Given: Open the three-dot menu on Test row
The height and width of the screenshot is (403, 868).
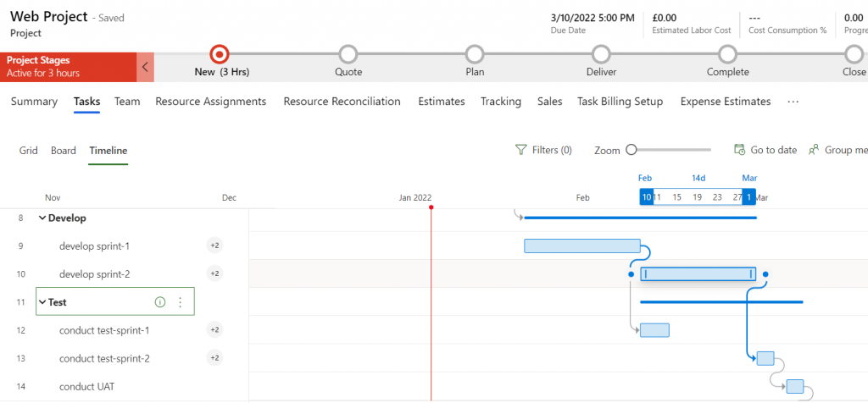Looking at the screenshot, I should tap(180, 302).
